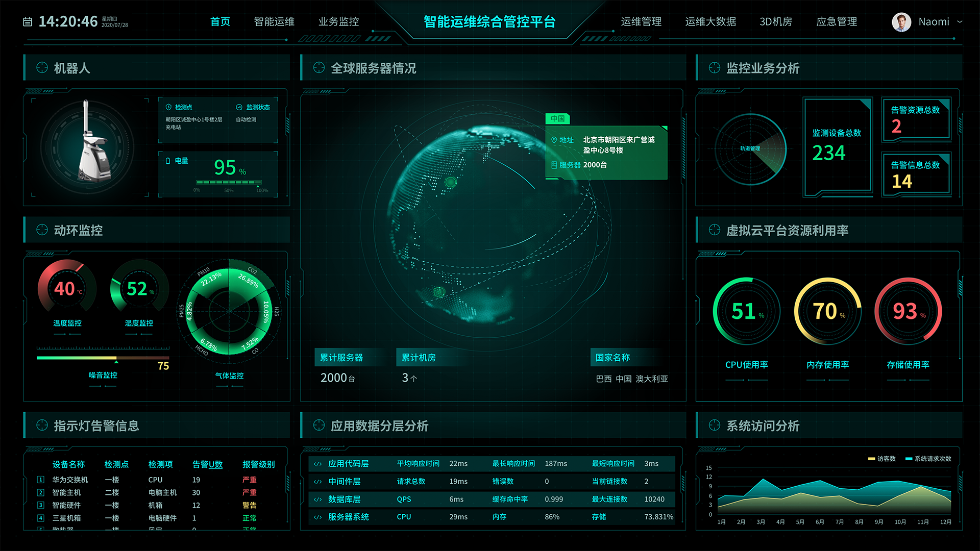The image size is (980, 551).
Task: Click the monitoring status icon beside 监测状态
Action: click(239, 107)
